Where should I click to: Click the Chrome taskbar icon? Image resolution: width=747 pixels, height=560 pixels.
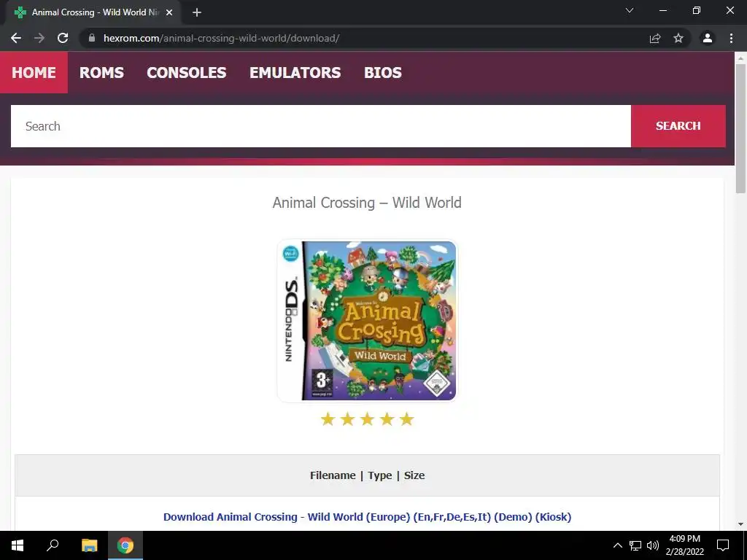125,545
